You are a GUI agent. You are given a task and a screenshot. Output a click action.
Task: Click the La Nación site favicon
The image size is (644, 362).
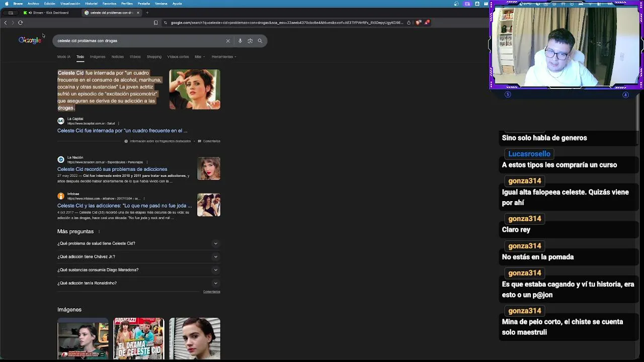61,159
